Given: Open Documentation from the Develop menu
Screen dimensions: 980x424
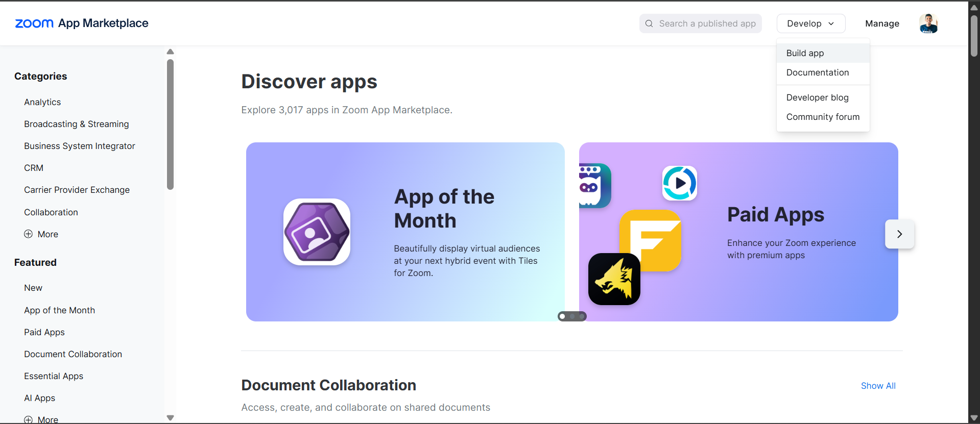Looking at the screenshot, I should coord(823,72).
